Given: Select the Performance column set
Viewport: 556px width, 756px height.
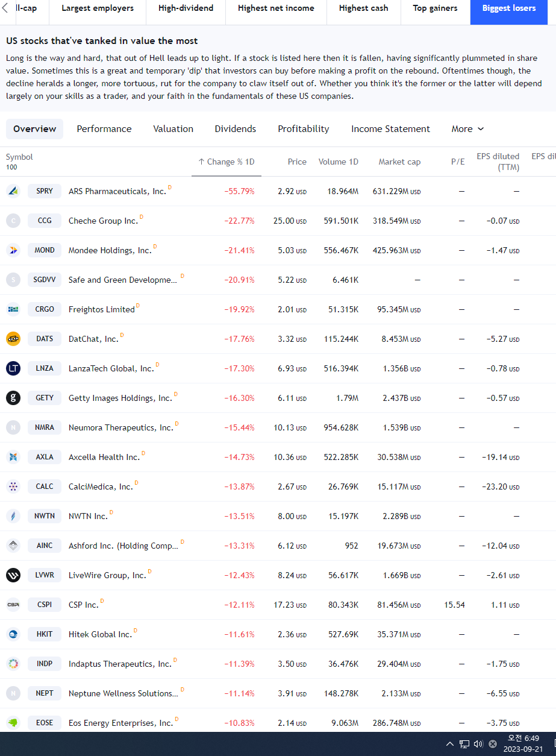Looking at the screenshot, I should click(104, 129).
